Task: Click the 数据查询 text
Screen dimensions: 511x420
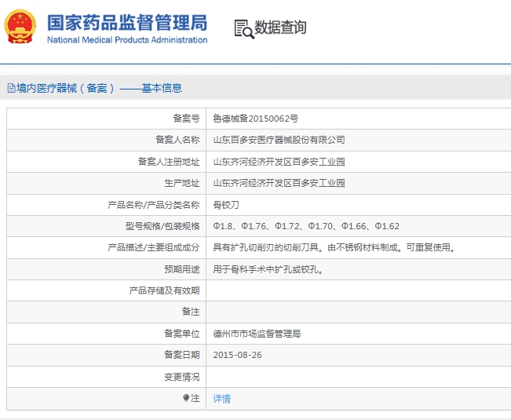Action: point(280,27)
